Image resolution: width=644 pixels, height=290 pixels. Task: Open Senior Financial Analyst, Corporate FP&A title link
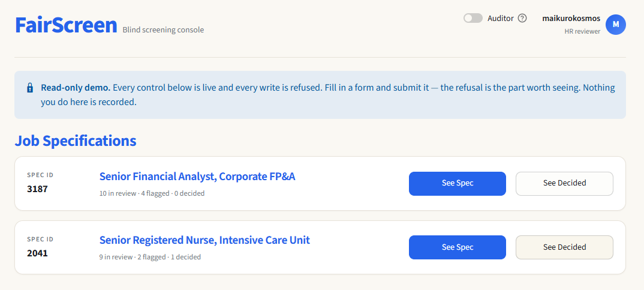(x=197, y=176)
